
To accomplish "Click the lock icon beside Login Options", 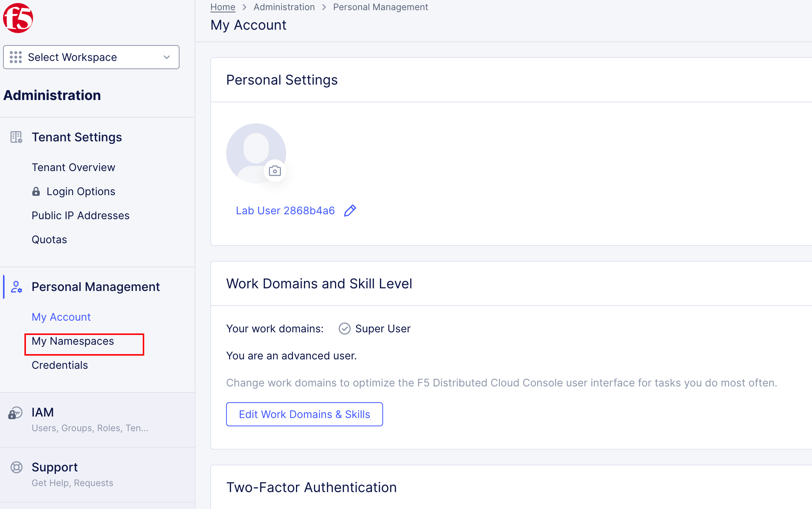I will click(36, 191).
